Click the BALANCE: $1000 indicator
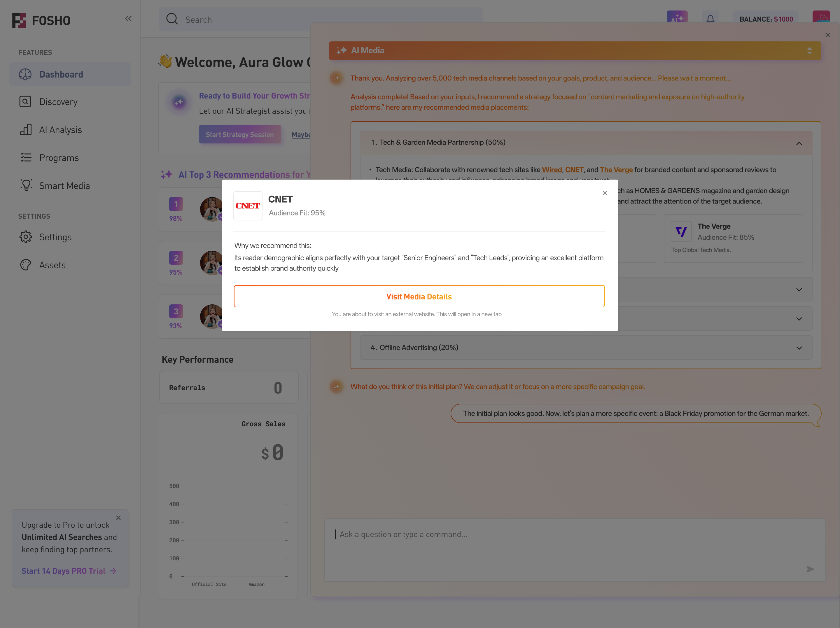The image size is (840, 628). coord(766,19)
